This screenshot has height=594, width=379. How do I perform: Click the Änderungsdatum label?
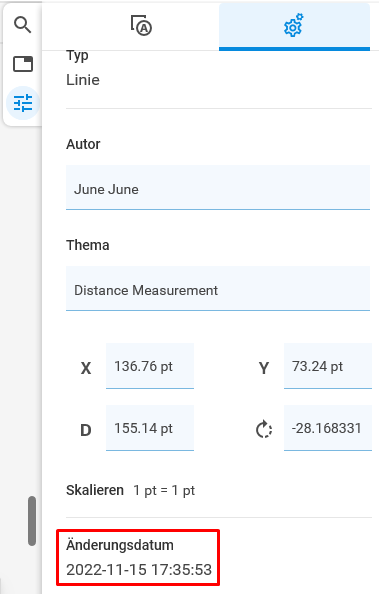click(x=120, y=545)
